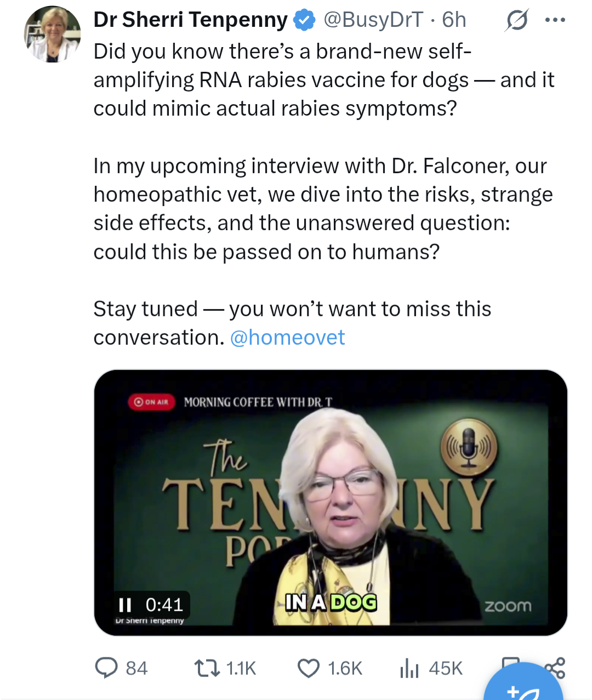Viewport: 592px width, 700px height.
Task: Open Dr Sherri Tenpenny's profile avatar
Action: point(53,34)
